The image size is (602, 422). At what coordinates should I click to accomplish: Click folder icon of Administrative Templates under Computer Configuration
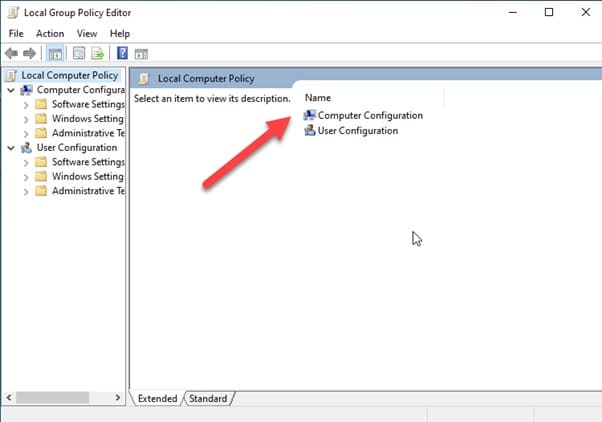41,133
